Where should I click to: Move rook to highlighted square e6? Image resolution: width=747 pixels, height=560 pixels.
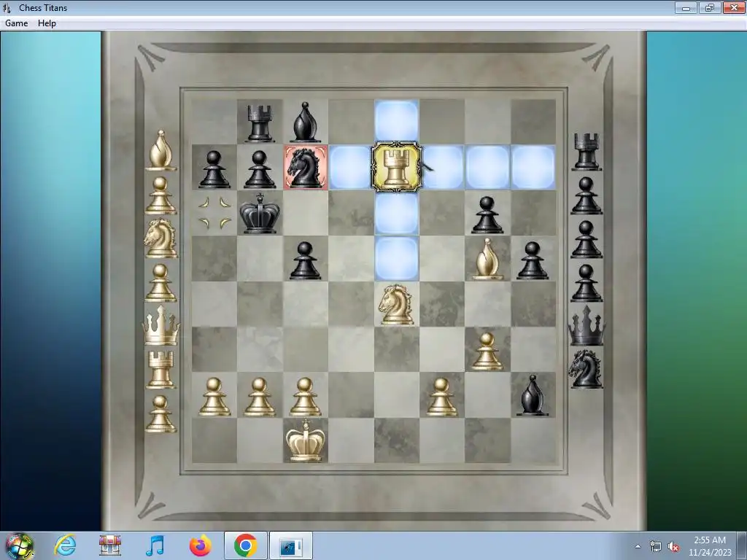[396, 213]
